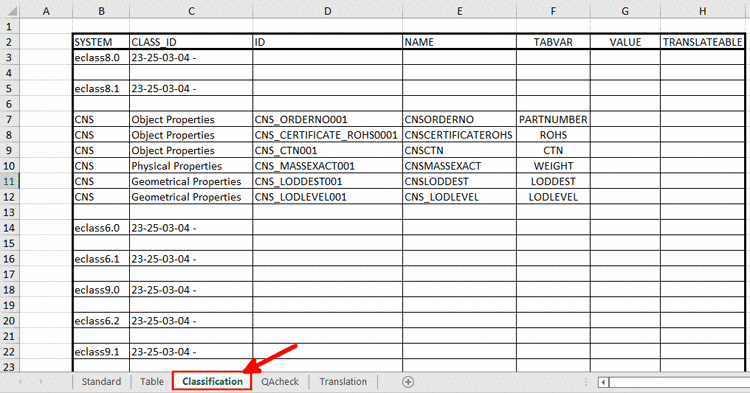Viewport: 750px width, 393px height.
Task: Select the LODLEVEL tabvar cell
Action: (x=553, y=197)
